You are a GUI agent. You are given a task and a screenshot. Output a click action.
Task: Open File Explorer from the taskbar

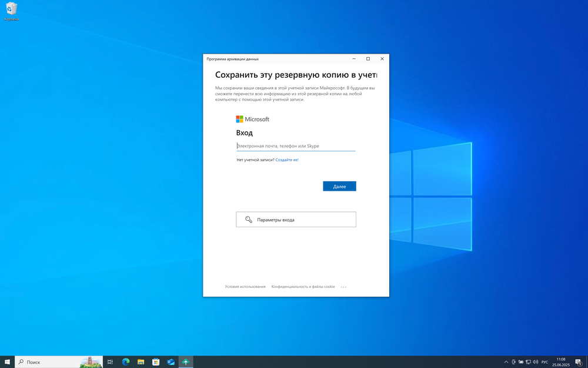(x=141, y=362)
